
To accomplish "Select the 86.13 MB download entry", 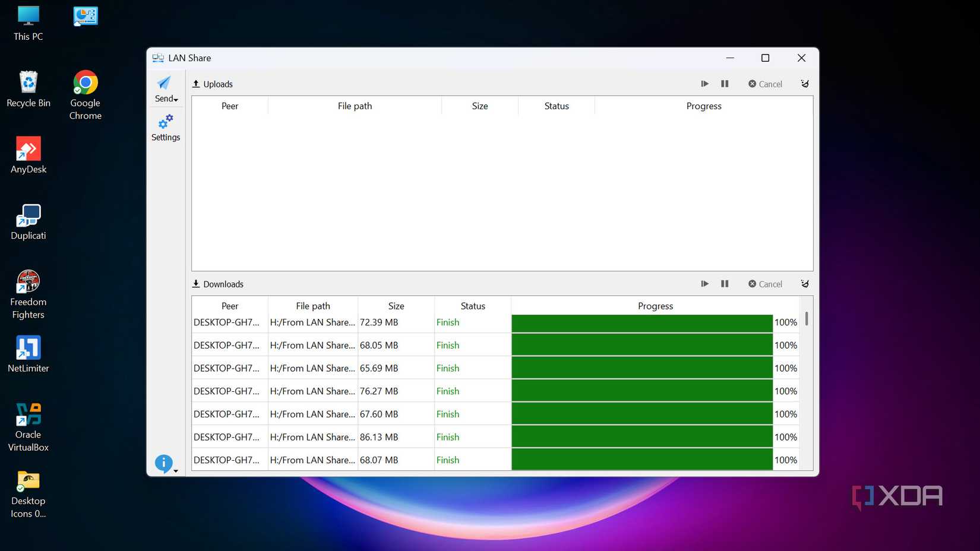I will pos(378,437).
